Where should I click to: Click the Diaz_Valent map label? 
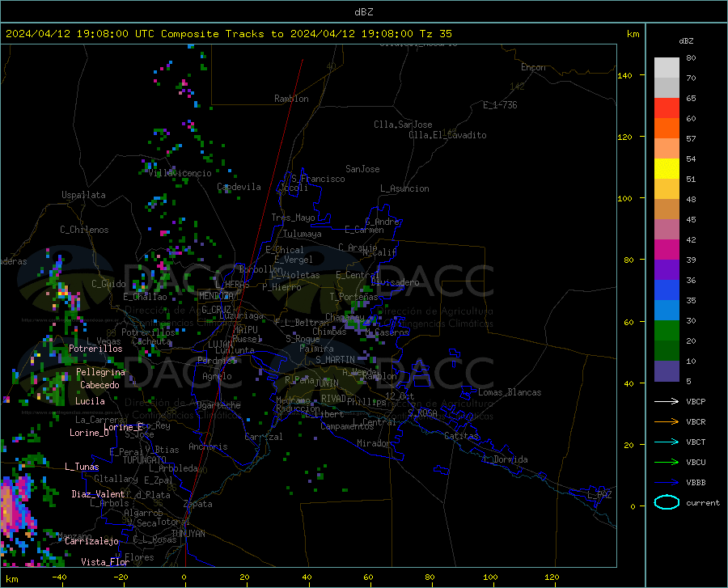(x=98, y=494)
